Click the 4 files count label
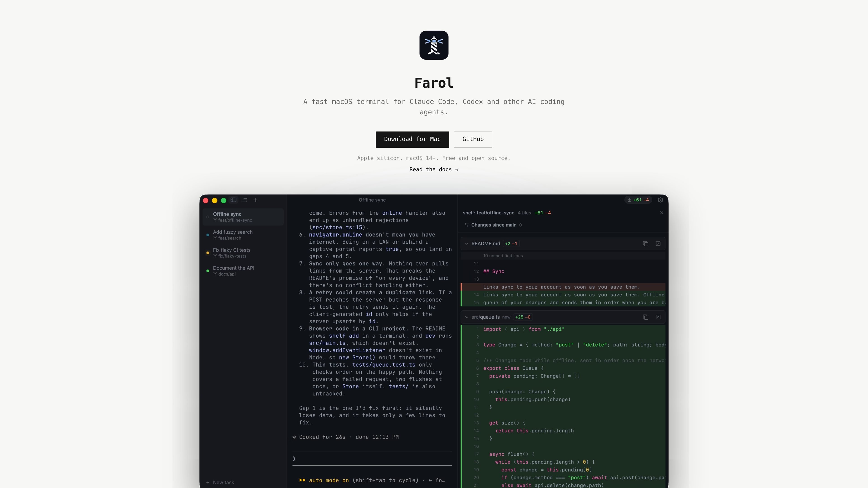This screenshot has width=868, height=488. (x=524, y=213)
